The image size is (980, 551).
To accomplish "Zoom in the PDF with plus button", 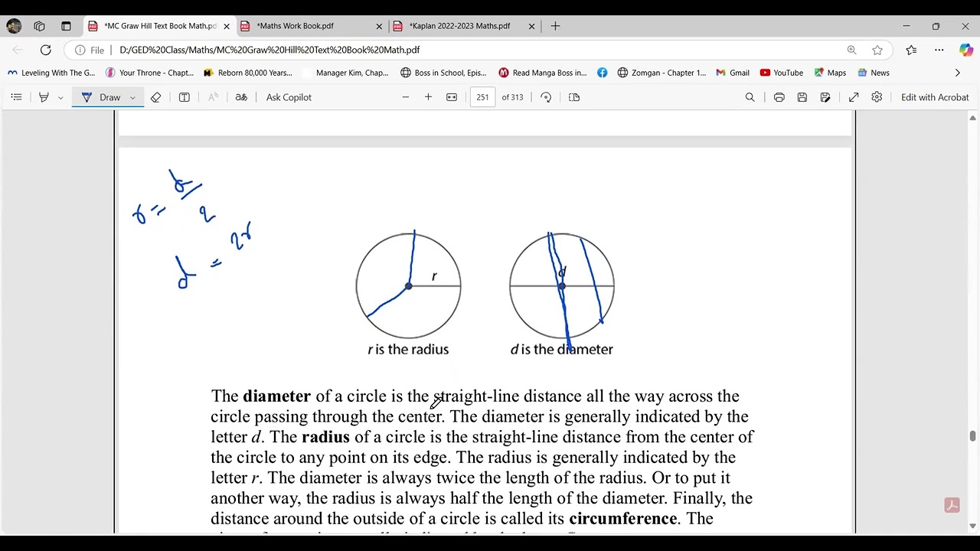I will pos(429,97).
